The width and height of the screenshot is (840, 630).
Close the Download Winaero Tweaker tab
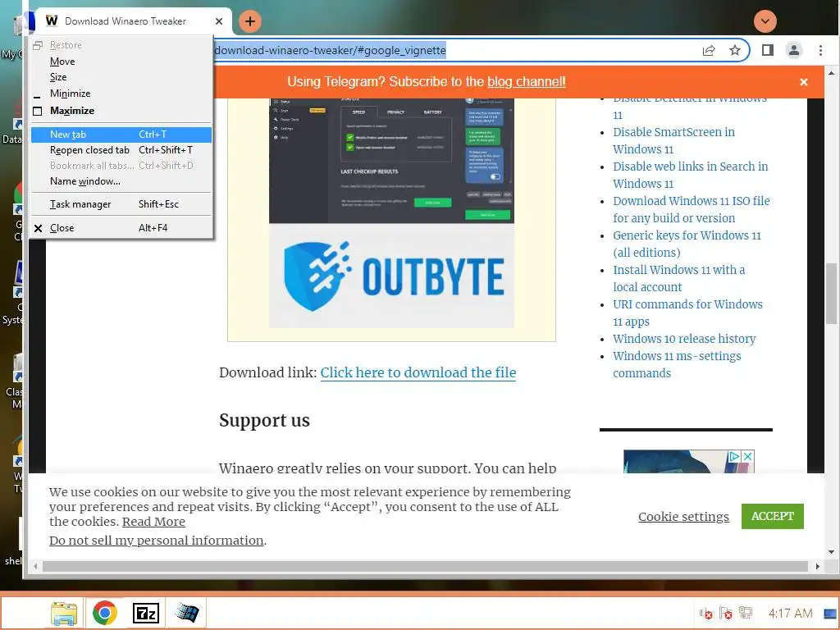pos(218,21)
